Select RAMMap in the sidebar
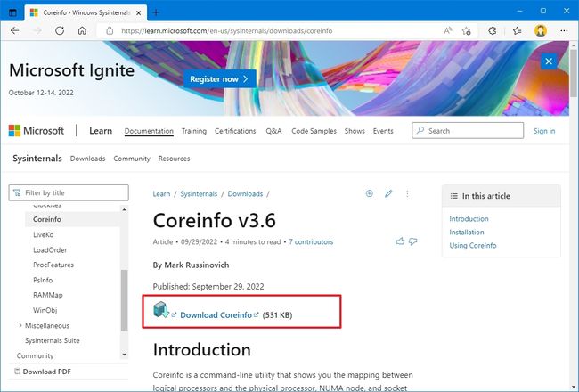This screenshot has width=579, height=392. click(47, 295)
